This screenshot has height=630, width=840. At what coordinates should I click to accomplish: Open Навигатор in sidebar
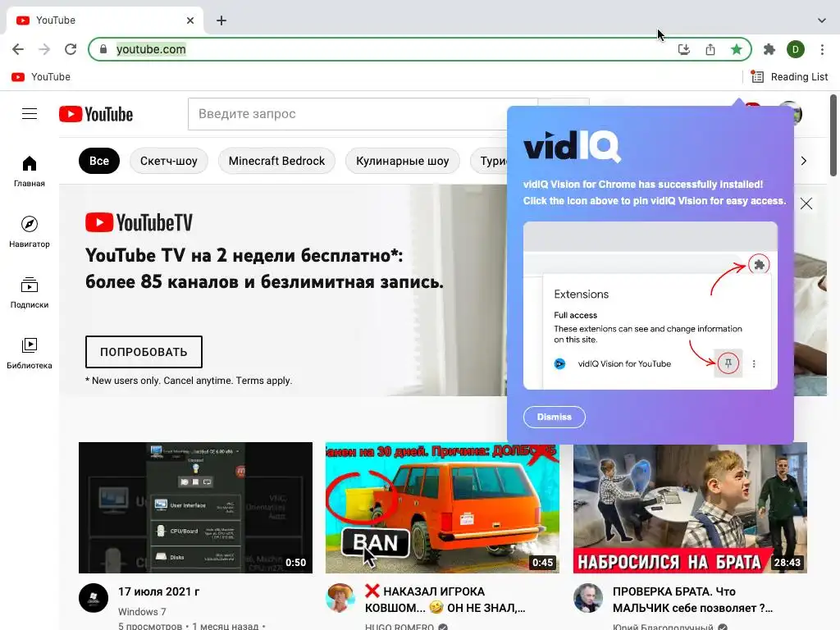click(x=30, y=232)
